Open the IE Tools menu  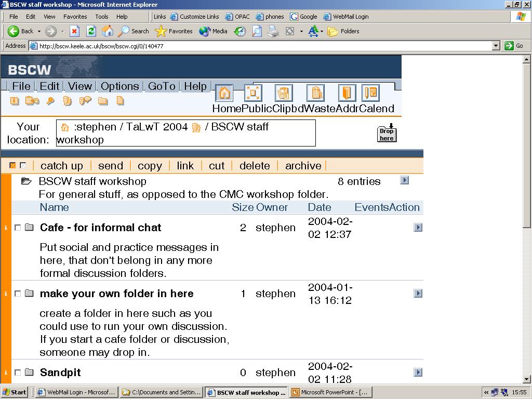tap(101, 17)
